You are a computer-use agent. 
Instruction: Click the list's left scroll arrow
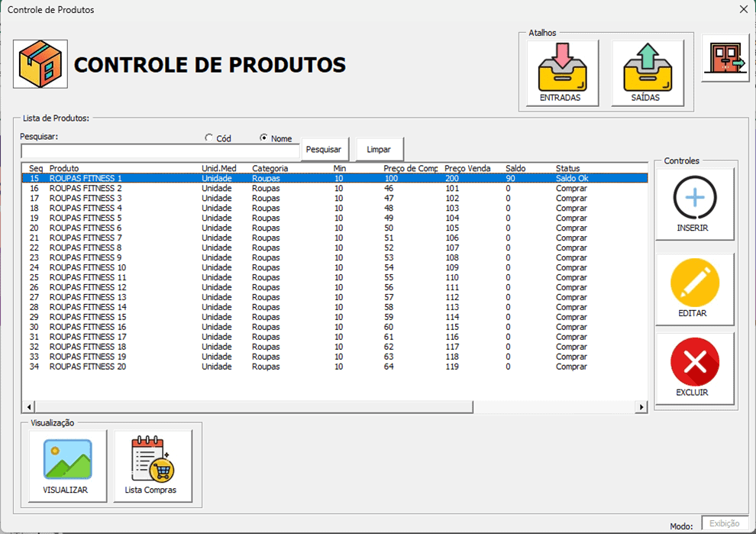[29, 408]
